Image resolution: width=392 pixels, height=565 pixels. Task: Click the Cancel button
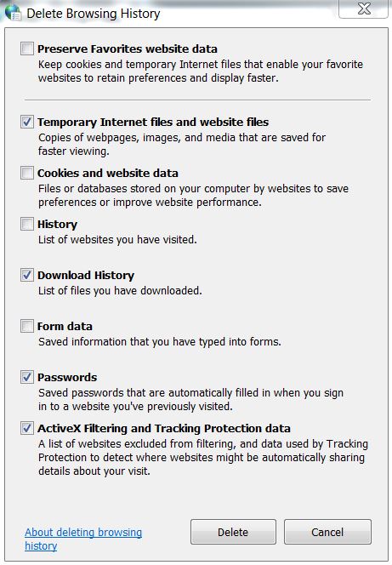click(327, 532)
